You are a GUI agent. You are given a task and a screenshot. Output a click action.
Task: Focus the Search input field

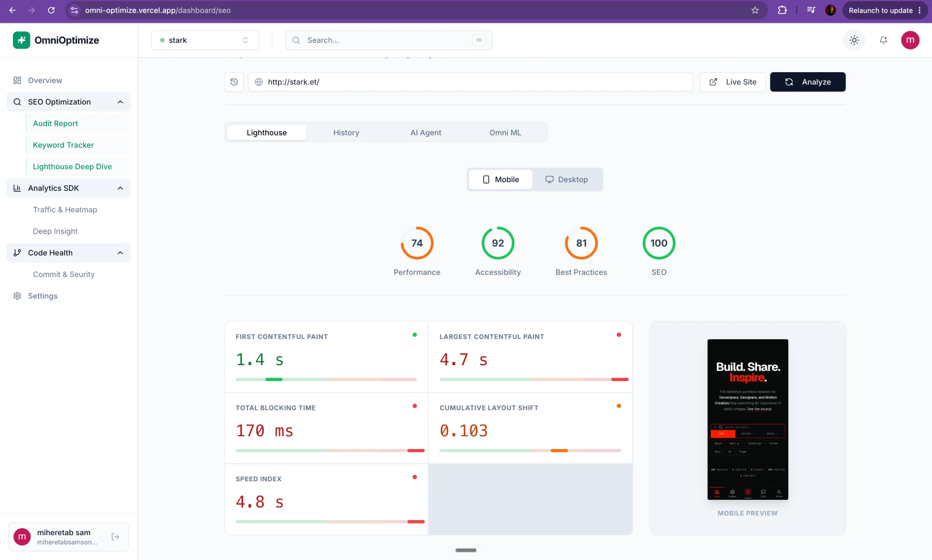coord(389,40)
